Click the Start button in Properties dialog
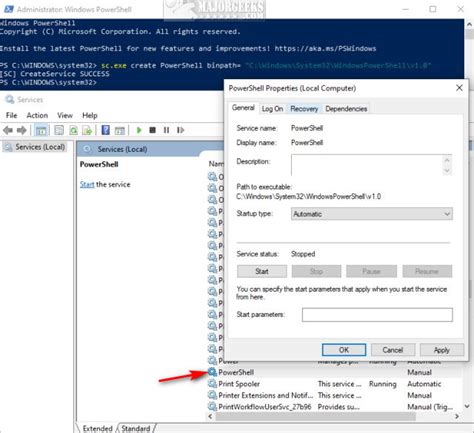The height and width of the screenshot is (433, 474). pyautogui.click(x=262, y=271)
